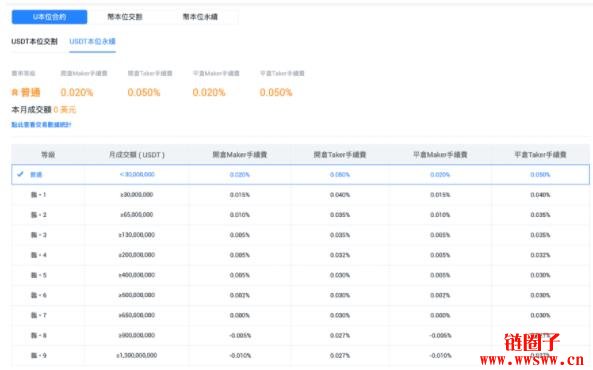This screenshot has width=593, height=370.
Task: Click the level 5 row label
Action: coord(39,275)
